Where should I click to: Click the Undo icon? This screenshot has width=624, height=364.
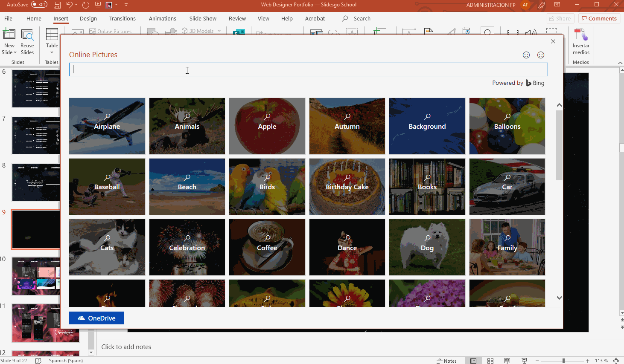[70, 5]
